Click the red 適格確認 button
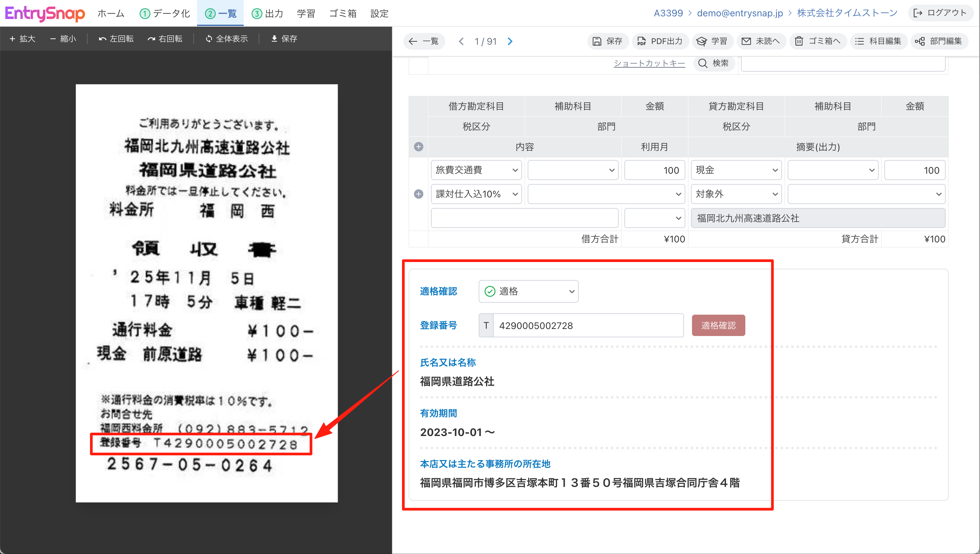This screenshot has width=980, height=554. pyautogui.click(x=718, y=326)
